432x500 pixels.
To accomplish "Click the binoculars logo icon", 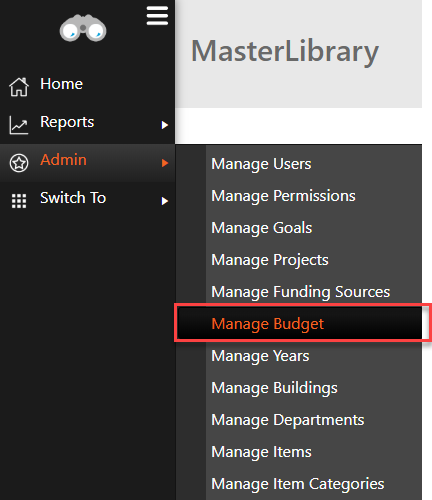I will click(83, 28).
